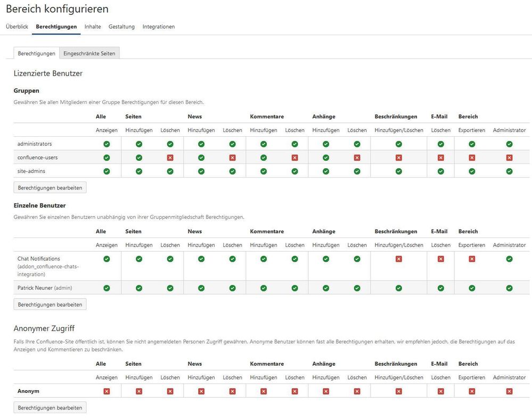Click confluence-users Alle Anzeigen green checkmark
Screen dimensions: 532x419
(107, 158)
